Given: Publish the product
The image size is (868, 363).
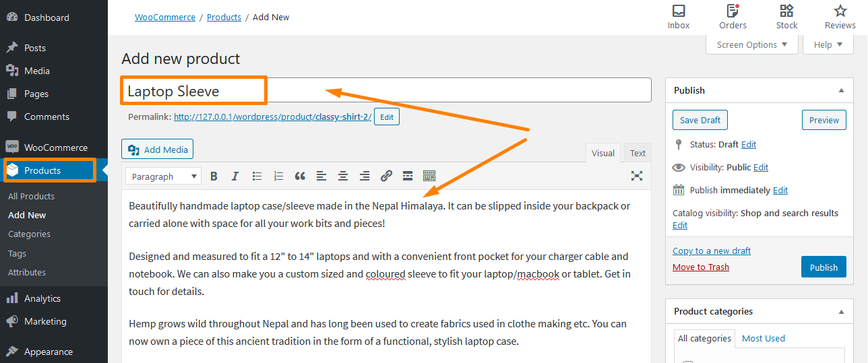Looking at the screenshot, I should click(824, 267).
